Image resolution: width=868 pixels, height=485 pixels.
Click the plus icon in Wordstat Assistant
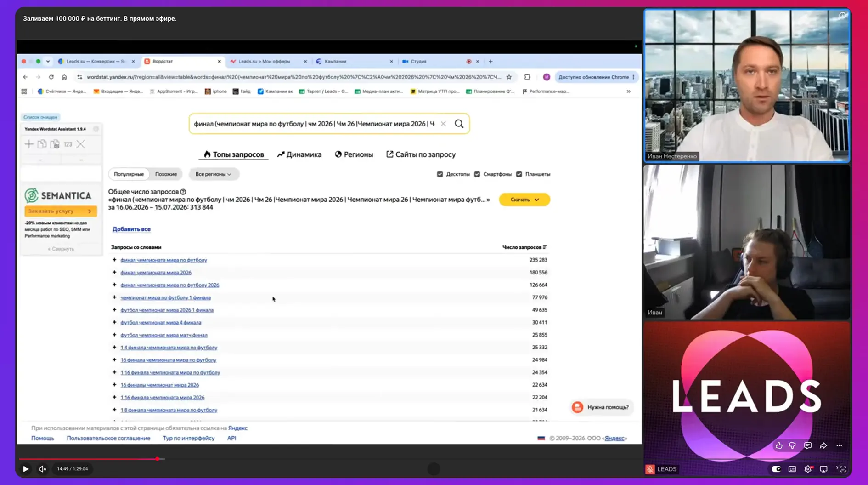pos(29,144)
